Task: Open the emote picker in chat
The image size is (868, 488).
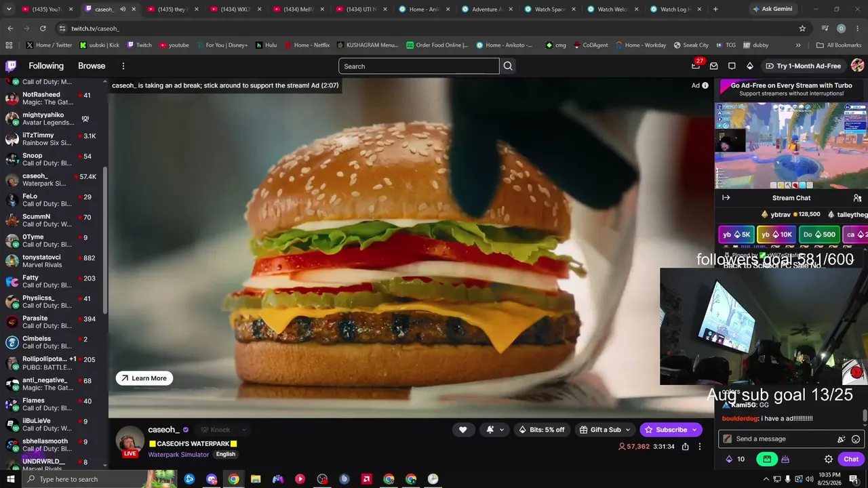Action: (856, 439)
